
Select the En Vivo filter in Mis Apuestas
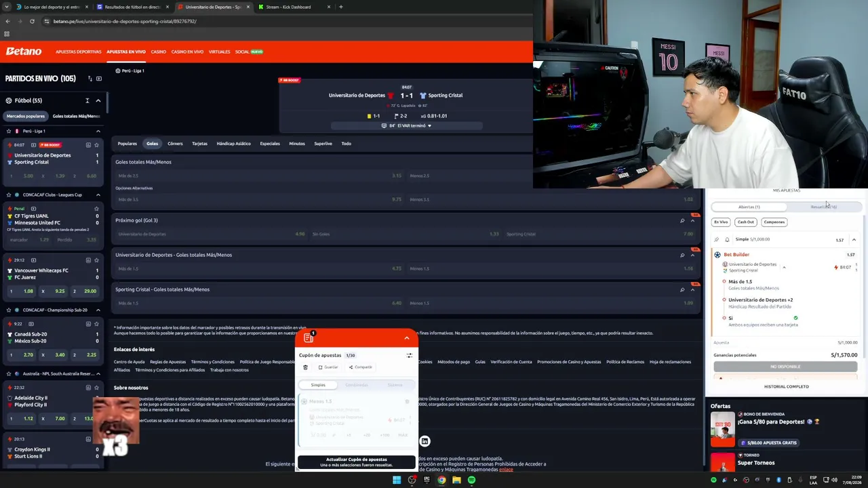[x=720, y=222]
